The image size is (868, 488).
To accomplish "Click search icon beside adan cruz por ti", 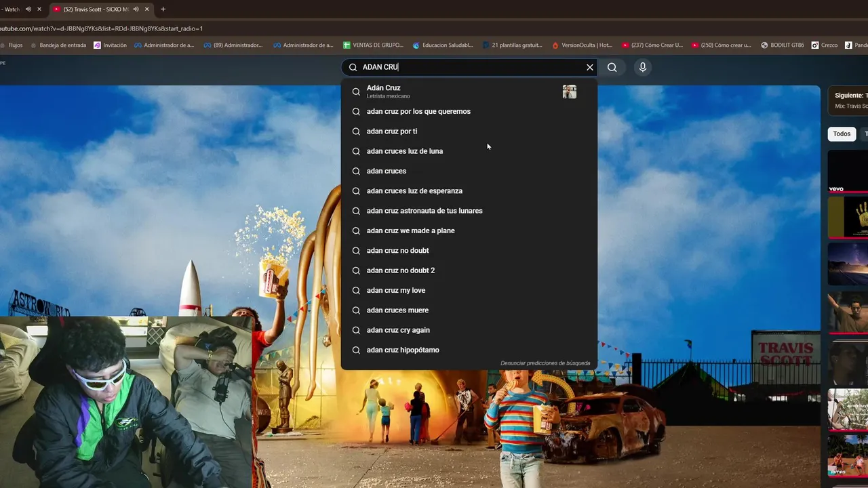I will (x=356, y=131).
